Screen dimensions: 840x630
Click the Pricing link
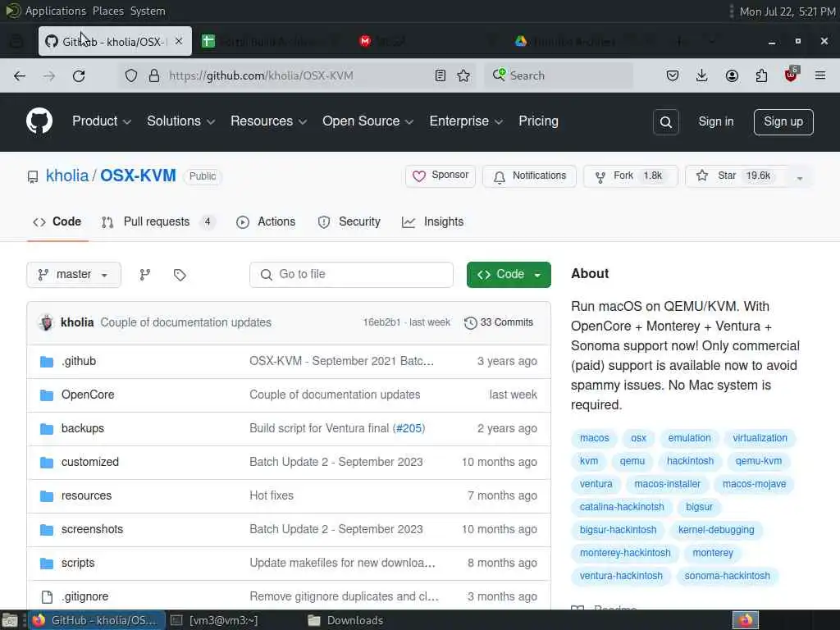pyautogui.click(x=538, y=121)
